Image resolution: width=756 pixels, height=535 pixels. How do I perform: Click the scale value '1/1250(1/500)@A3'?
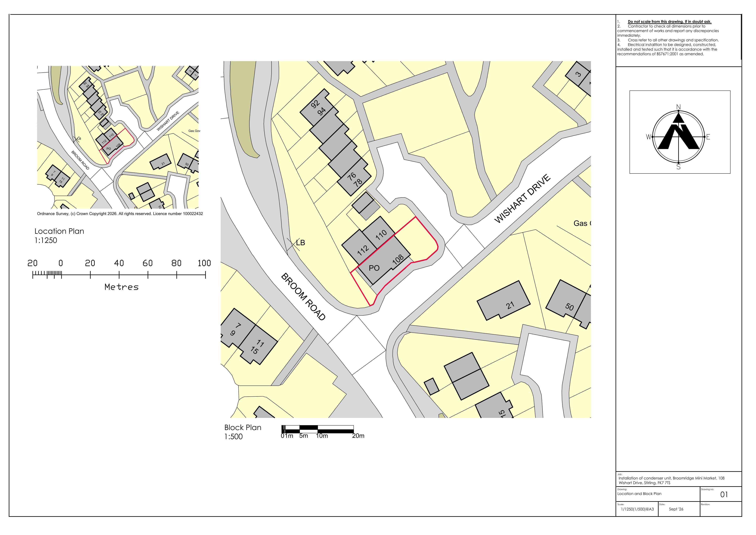point(637,509)
